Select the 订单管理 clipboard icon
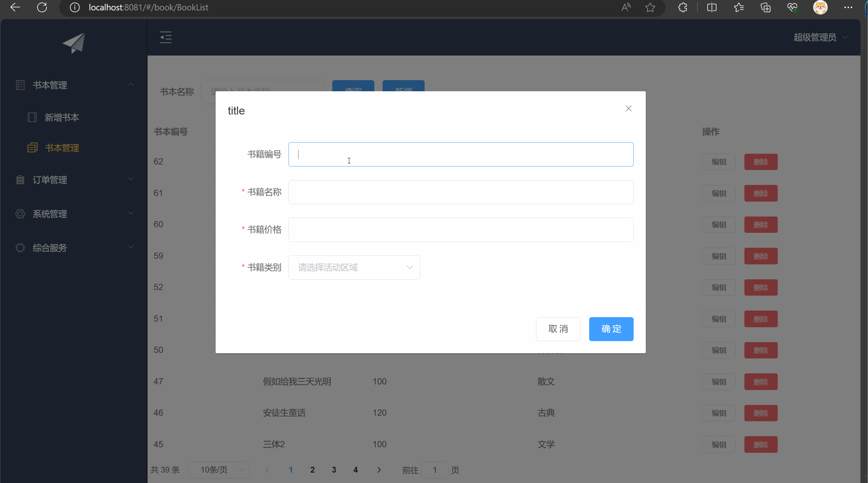 click(x=20, y=179)
